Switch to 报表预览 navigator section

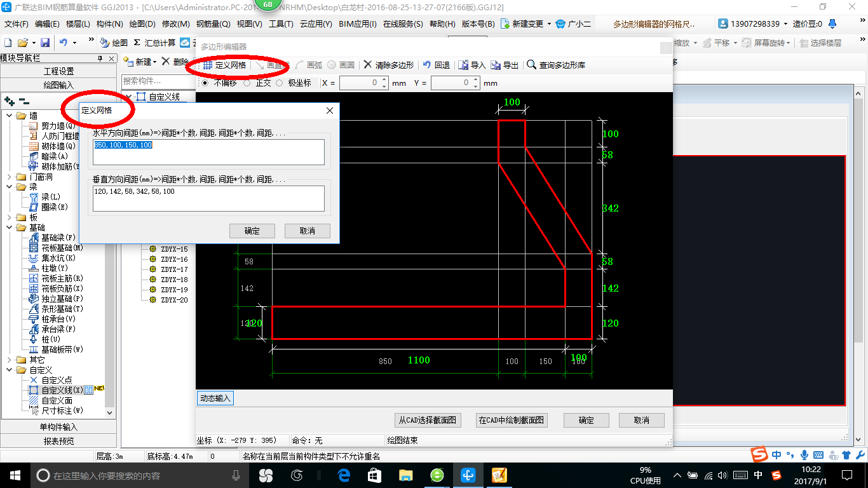click(x=58, y=440)
